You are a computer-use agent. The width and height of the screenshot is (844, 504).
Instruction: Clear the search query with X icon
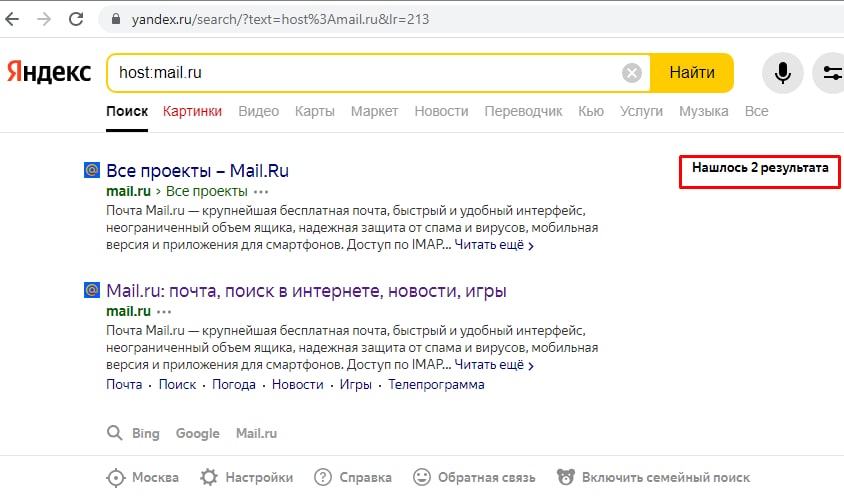632,73
